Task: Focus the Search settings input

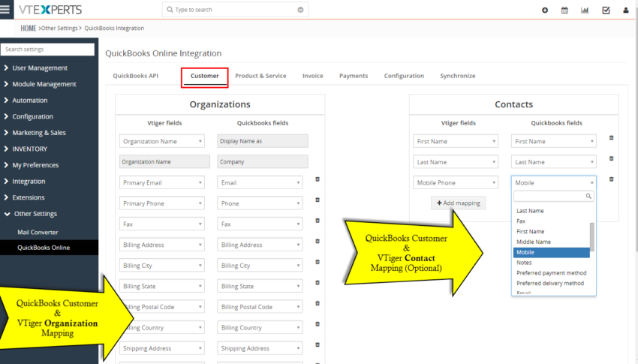Action: coord(47,50)
